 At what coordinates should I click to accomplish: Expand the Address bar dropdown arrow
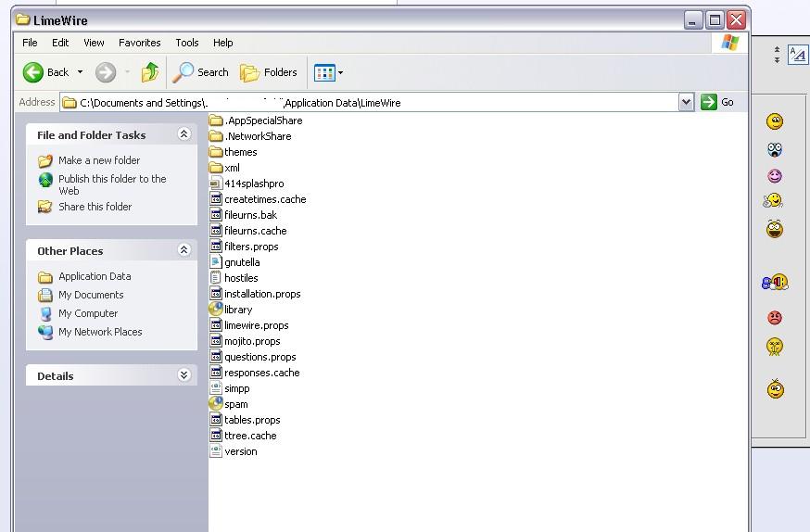(686, 102)
